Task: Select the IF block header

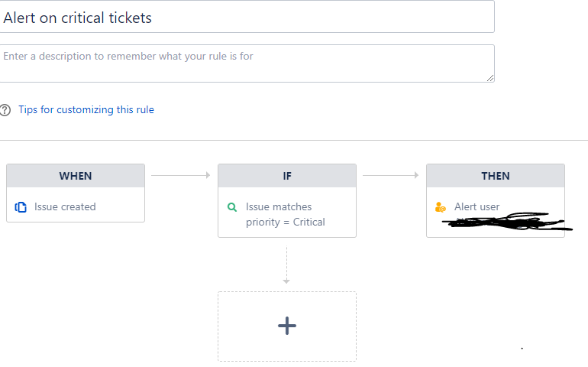Action: click(x=287, y=176)
